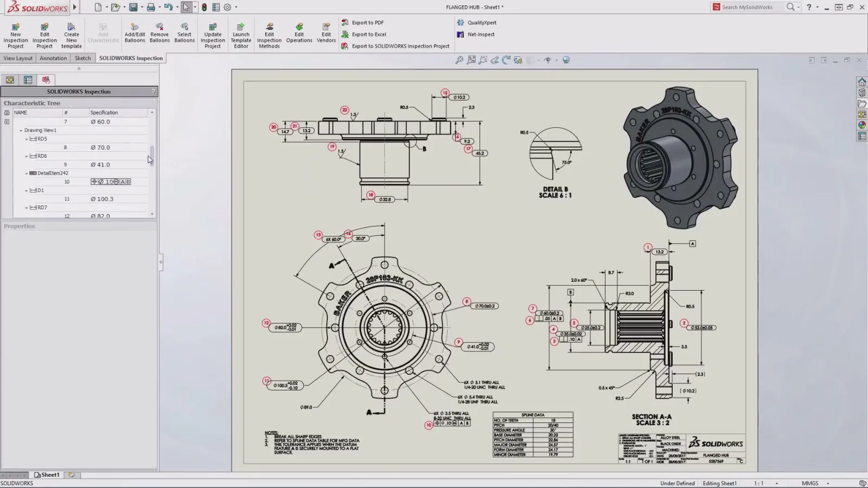This screenshot has height=488, width=868.
Task: Collapse the Drawing View1 tree node
Action: (21, 130)
